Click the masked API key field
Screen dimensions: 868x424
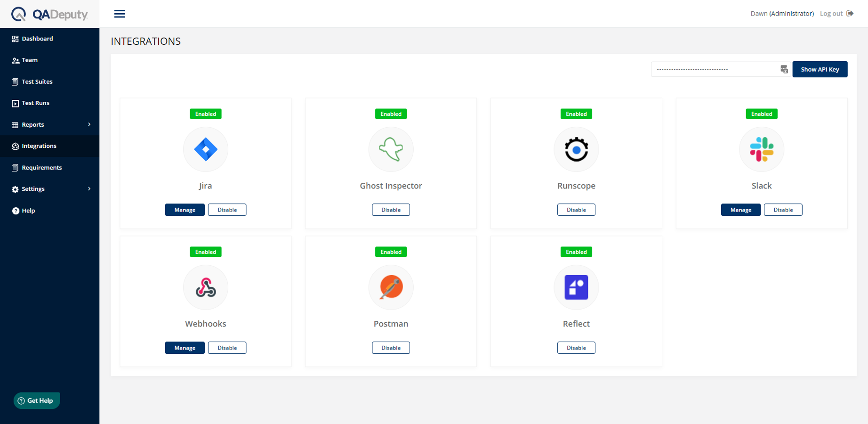tap(720, 69)
